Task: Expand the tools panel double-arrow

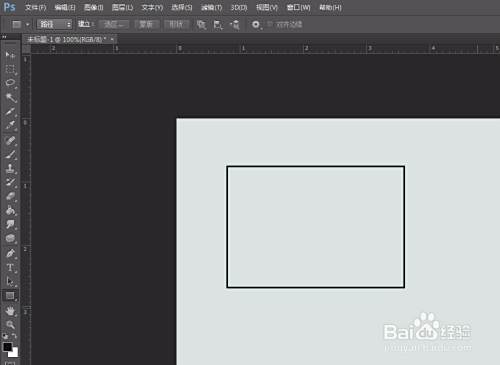Action: [x=4, y=37]
